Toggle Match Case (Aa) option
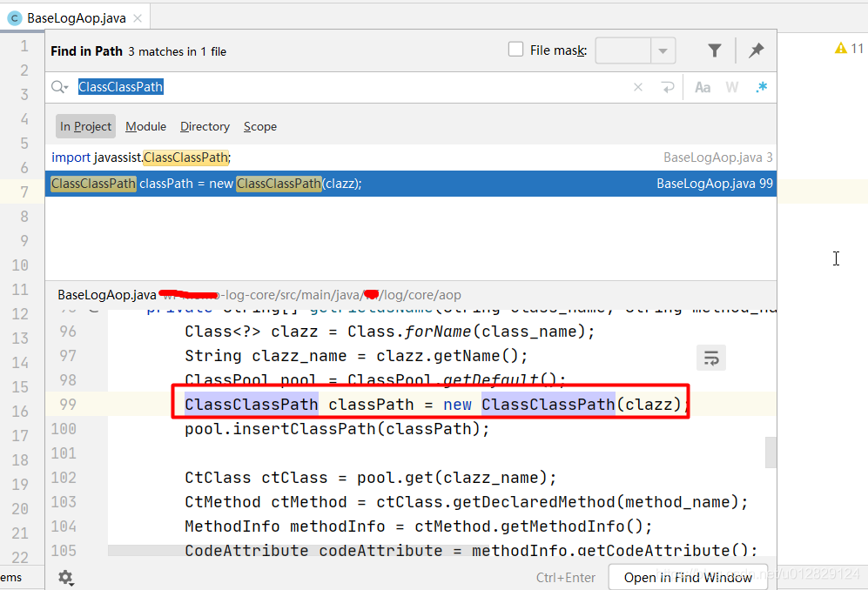 pyautogui.click(x=703, y=87)
